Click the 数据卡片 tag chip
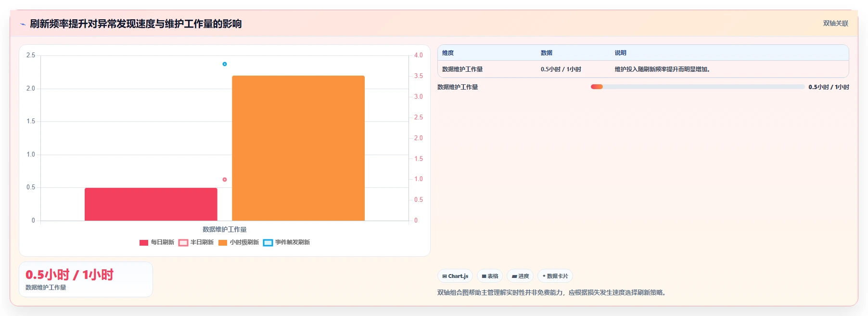This screenshot has height=316, width=868. click(x=555, y=276)
